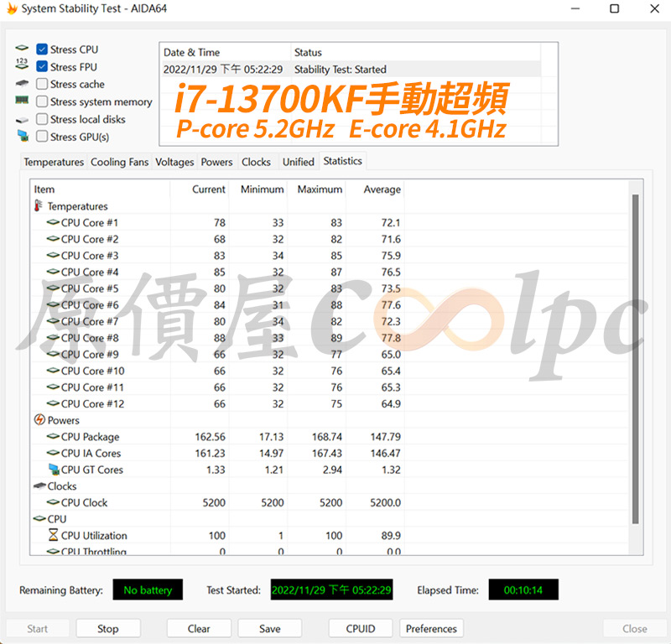
Task: Click CPU Package current value 162.56
Action: tap(211, 437)
